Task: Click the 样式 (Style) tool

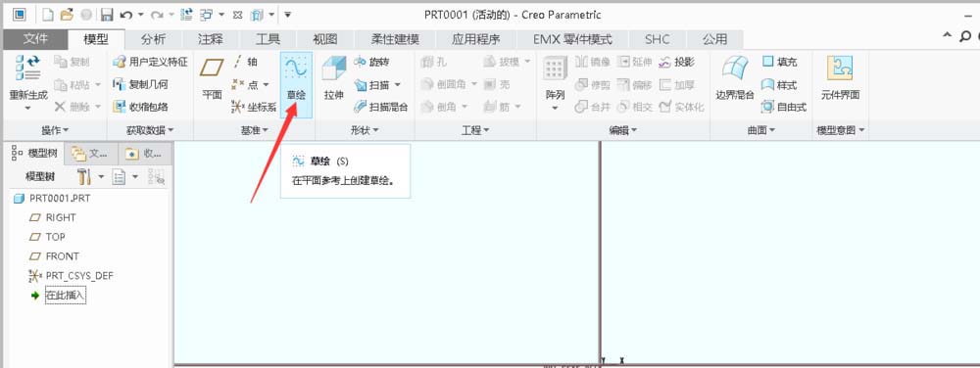Action: [x=779, y=84]
